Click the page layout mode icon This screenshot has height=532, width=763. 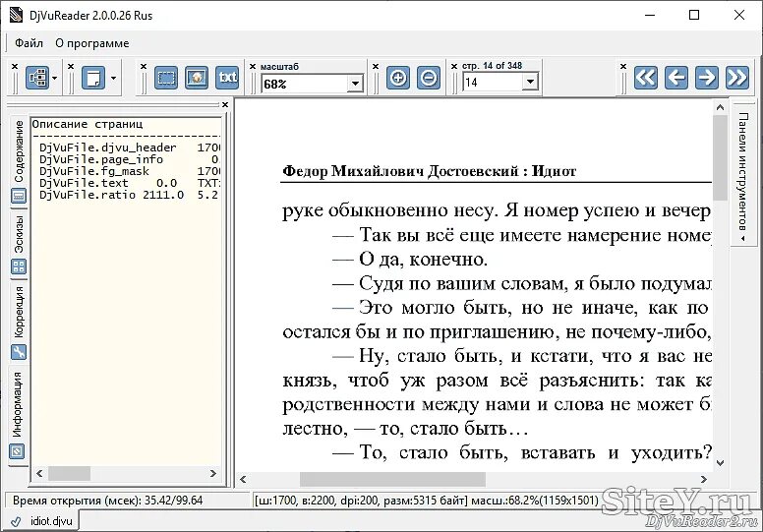(93, 78)
